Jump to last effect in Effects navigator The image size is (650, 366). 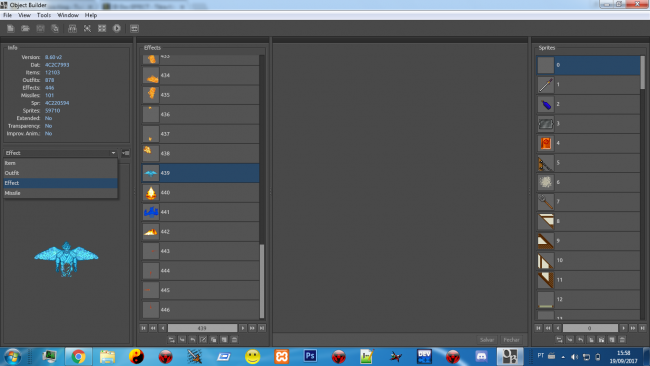[262, 328]
